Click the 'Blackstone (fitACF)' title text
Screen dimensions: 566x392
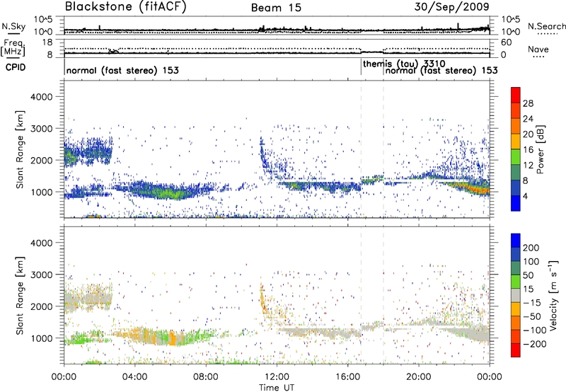126,7
